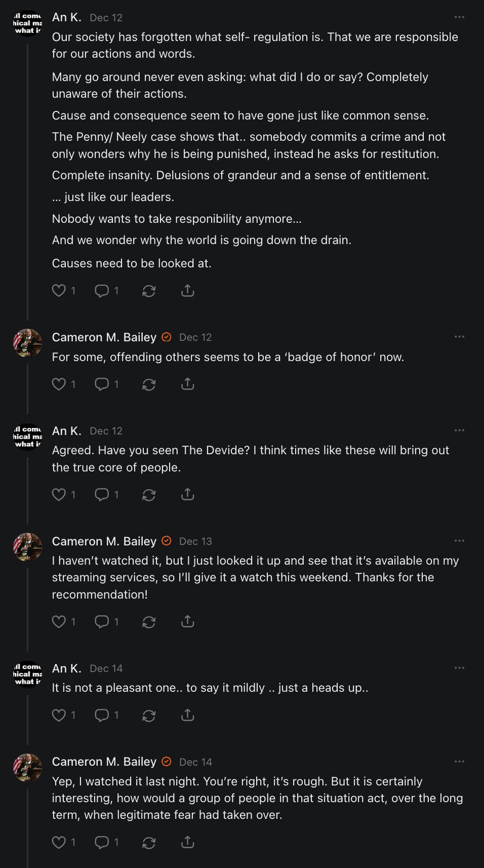Share An K.'s first comment
Viewport: 484px width, 868px height.
pos(187,291)
